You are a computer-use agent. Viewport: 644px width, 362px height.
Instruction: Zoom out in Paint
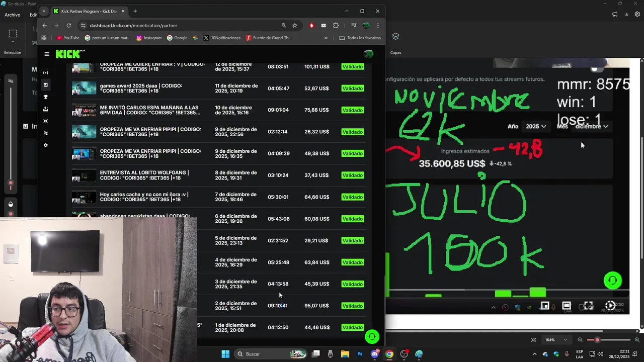pos(580,340)
